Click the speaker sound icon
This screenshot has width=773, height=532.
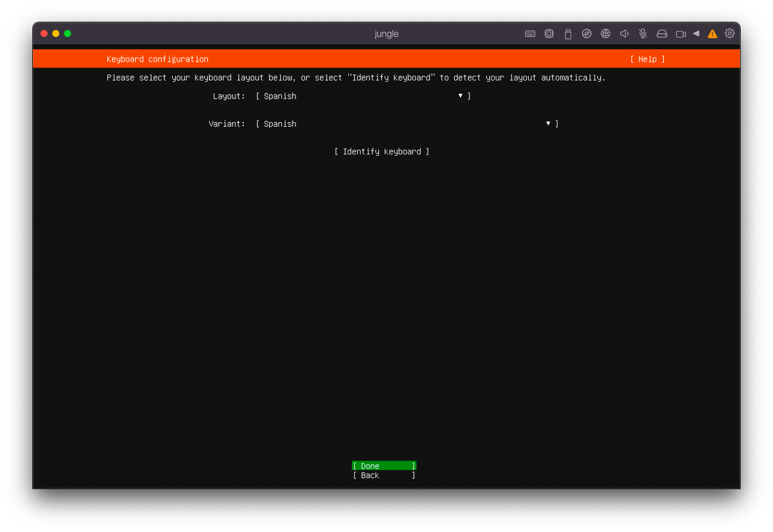pos(624,34)
